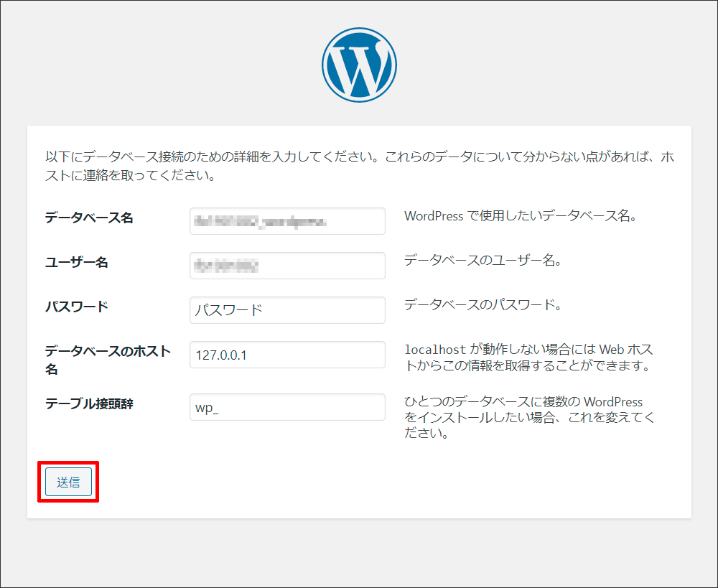Click the 'ストに連絡を取ってください' instruction line
The width and height of the screenshot is (718, 588).
(129, 176)
